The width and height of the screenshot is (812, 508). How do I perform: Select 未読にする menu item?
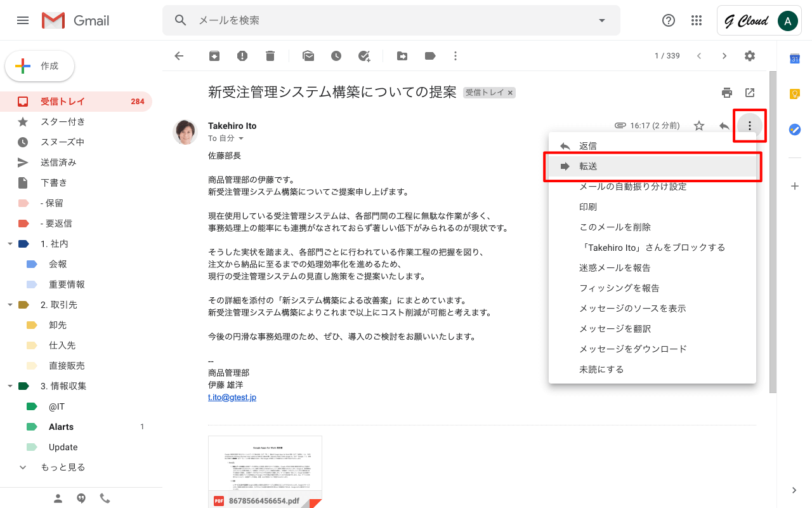[x=652, y=370]
